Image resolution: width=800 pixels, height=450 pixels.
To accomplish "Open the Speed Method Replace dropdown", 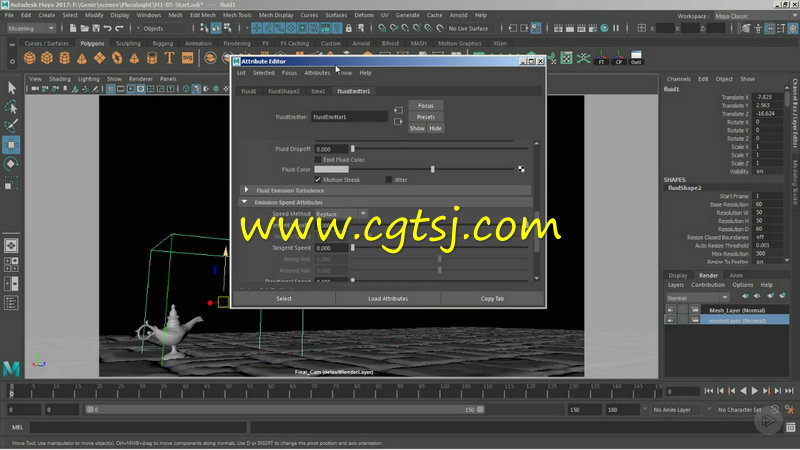I will point(341,214).
